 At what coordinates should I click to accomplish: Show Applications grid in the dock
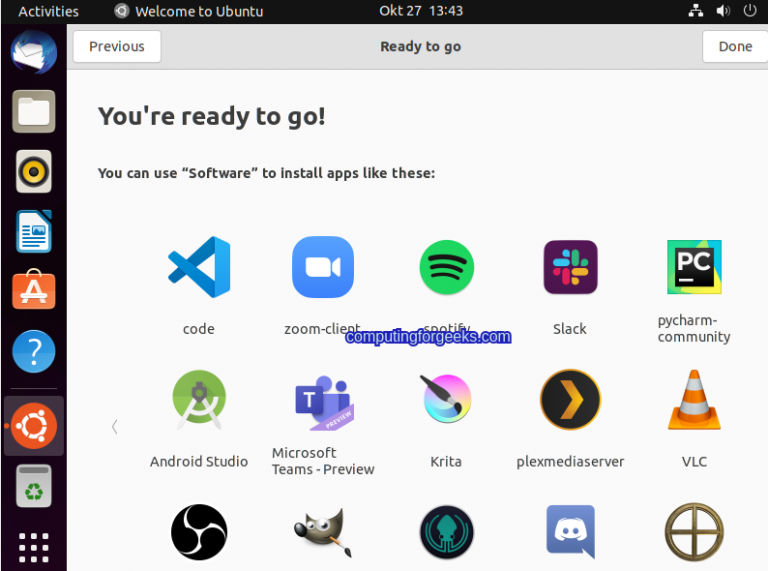click(x=34, y=547)
